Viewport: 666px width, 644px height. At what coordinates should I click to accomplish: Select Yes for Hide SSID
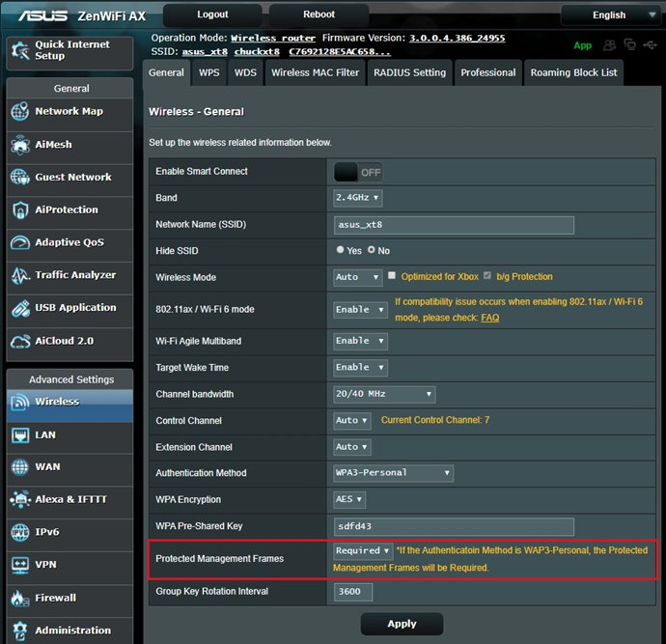(340, 250)
